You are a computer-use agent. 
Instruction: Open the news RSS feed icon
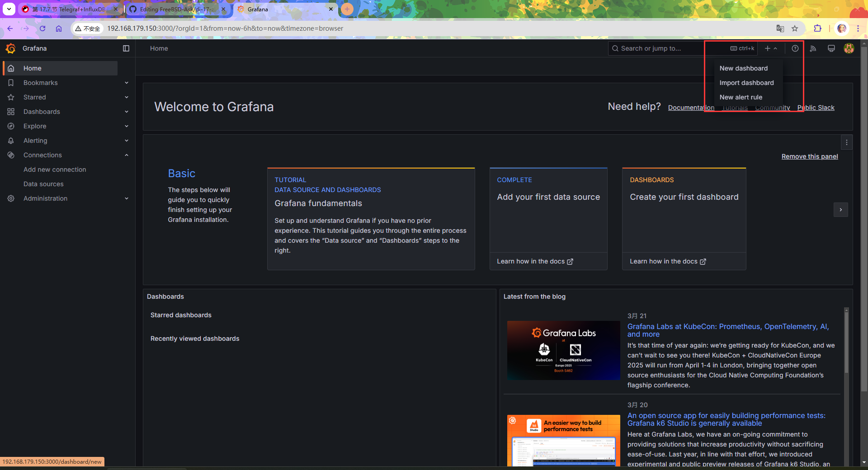(x=813, y=48)
